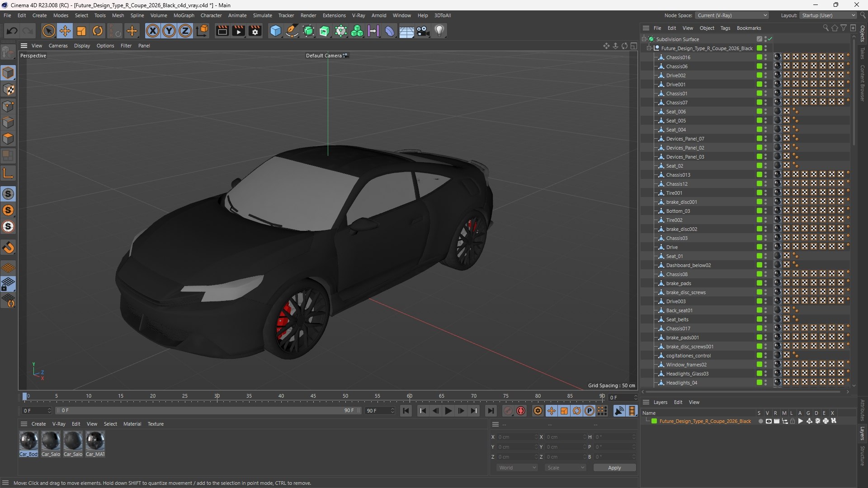Add a Cube primitive object

pos(275,31)
